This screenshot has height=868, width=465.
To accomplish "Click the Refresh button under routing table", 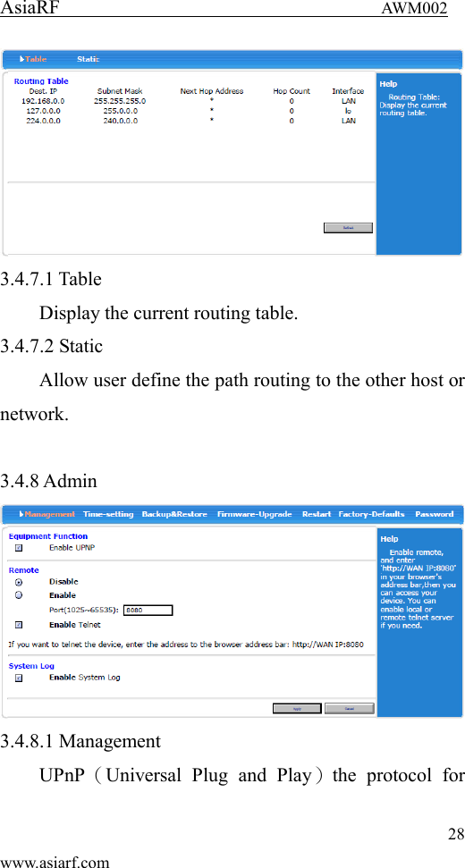I will tap(348, 228).
